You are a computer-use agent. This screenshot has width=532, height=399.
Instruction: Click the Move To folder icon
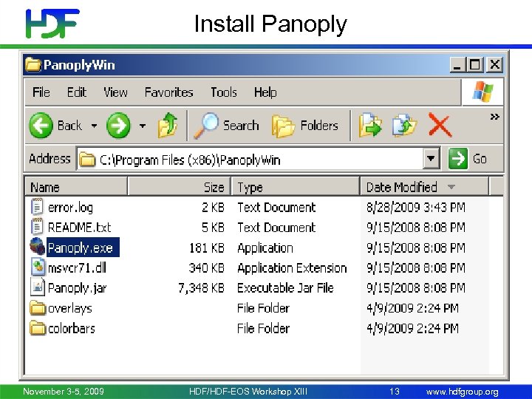370,126
